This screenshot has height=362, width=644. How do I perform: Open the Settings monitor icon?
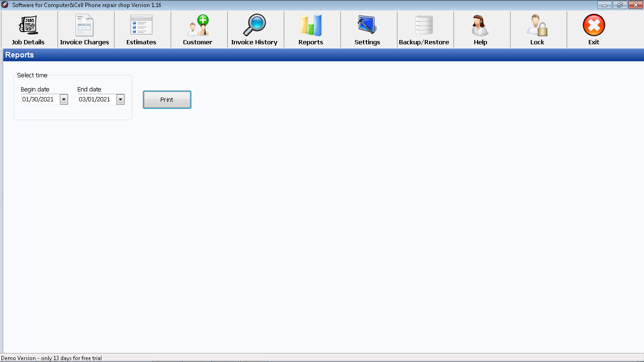tap(367, 25)
